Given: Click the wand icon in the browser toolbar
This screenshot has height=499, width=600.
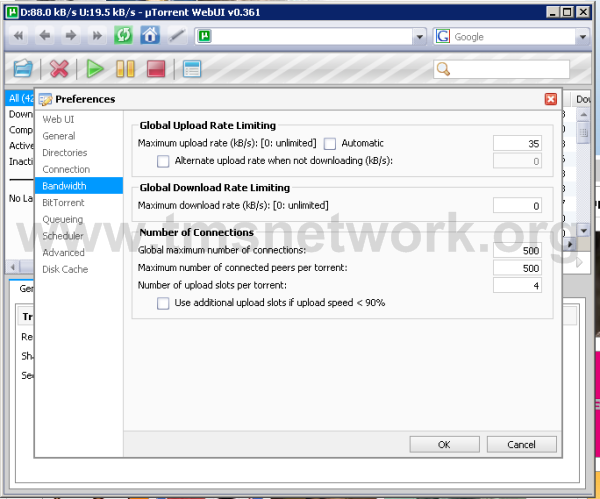Looking at the screenshot, I should point(177,36).
